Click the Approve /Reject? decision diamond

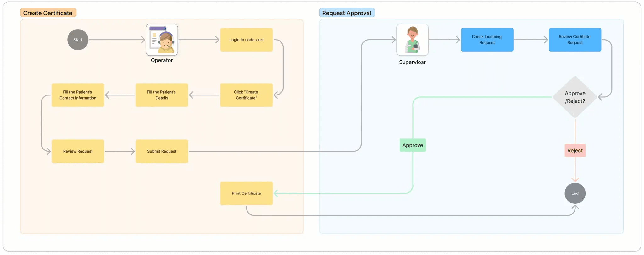tap(575, 97)
